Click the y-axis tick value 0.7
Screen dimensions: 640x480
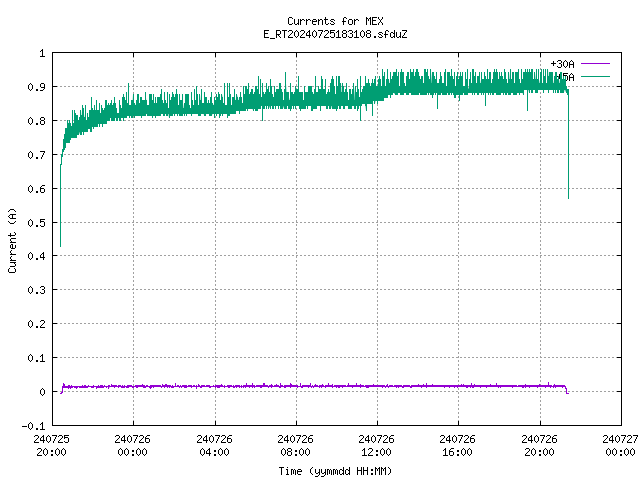pos(36,155)
